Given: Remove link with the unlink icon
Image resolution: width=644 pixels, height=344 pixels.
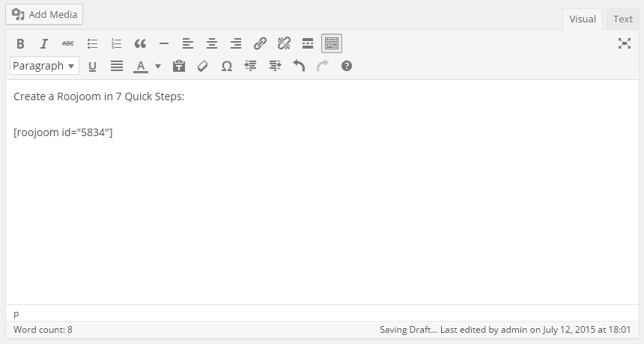Looking at the screenshot, I should 284,43.
